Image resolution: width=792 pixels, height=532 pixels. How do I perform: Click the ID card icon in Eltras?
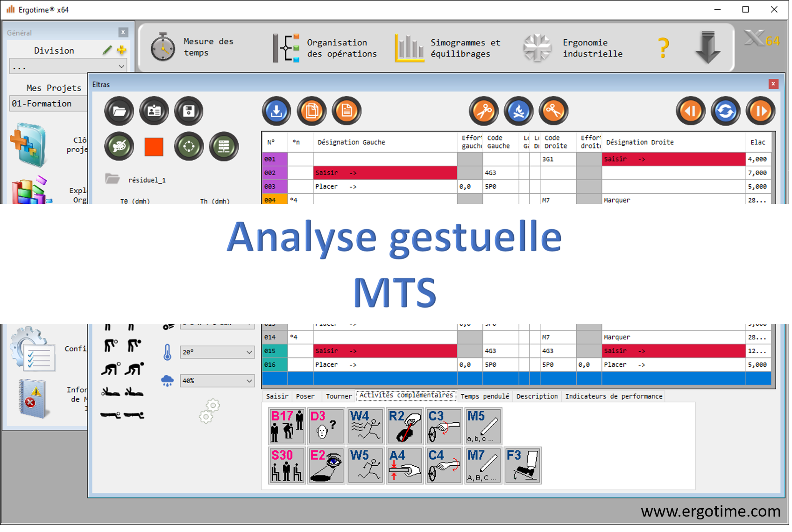[x=154, y=112]
